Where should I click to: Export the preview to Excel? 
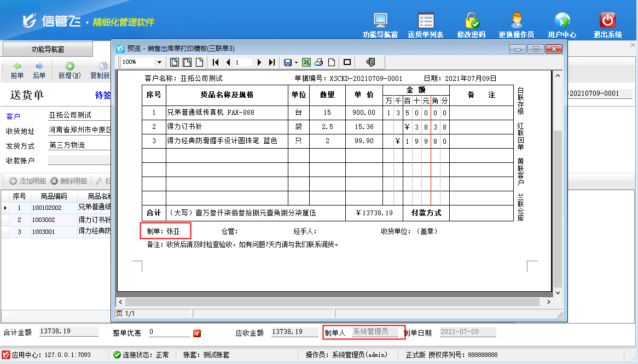click(306, 62)
